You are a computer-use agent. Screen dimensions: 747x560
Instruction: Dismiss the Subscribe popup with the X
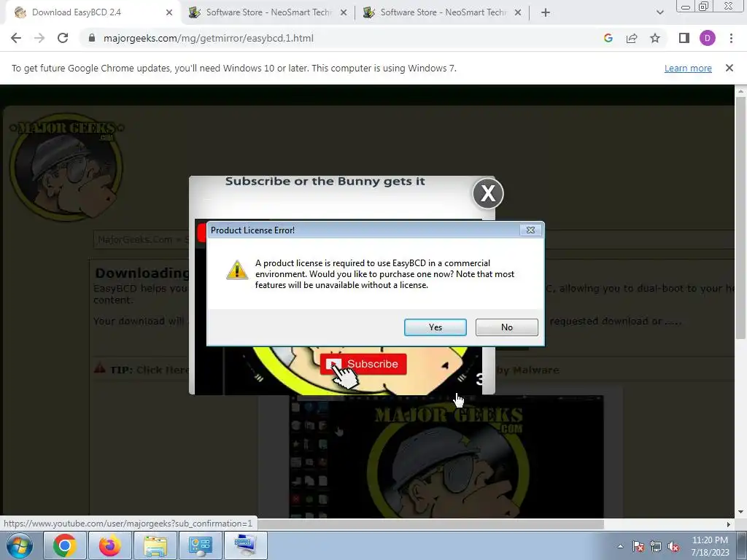tap(488, 193)
